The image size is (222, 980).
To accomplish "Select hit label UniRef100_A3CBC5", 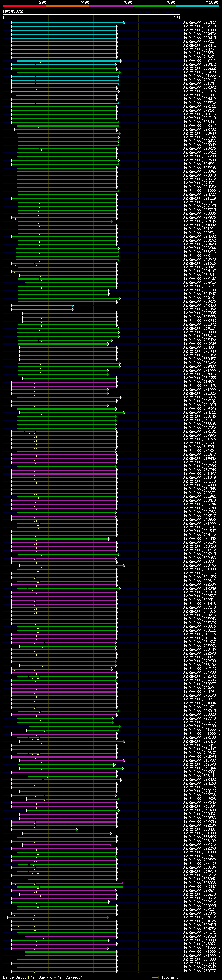I will 199,91.
